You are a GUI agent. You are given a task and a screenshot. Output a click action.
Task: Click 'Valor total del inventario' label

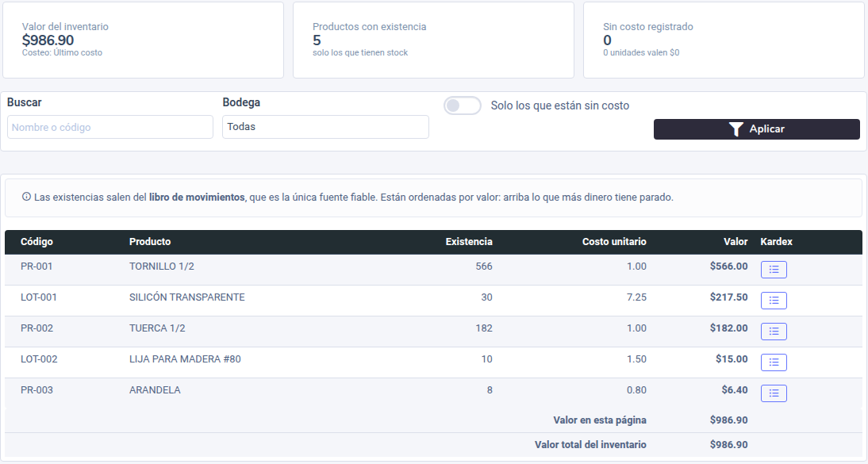(590, 445)
